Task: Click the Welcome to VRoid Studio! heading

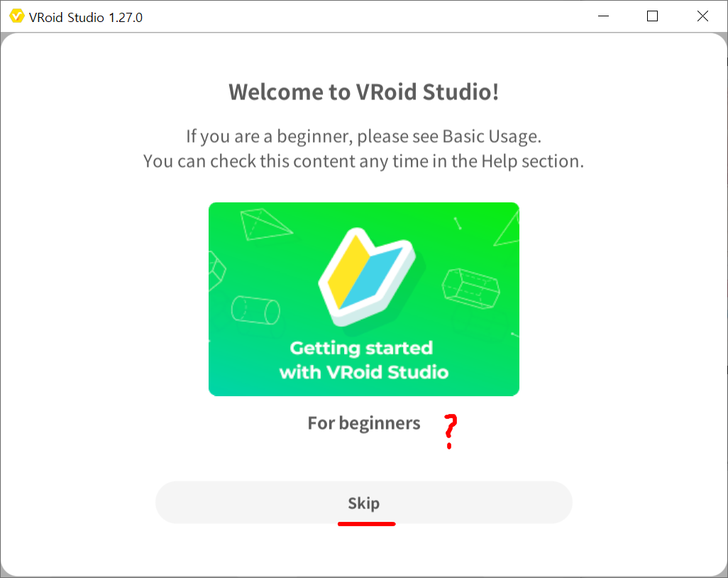Action: point(363,92)
